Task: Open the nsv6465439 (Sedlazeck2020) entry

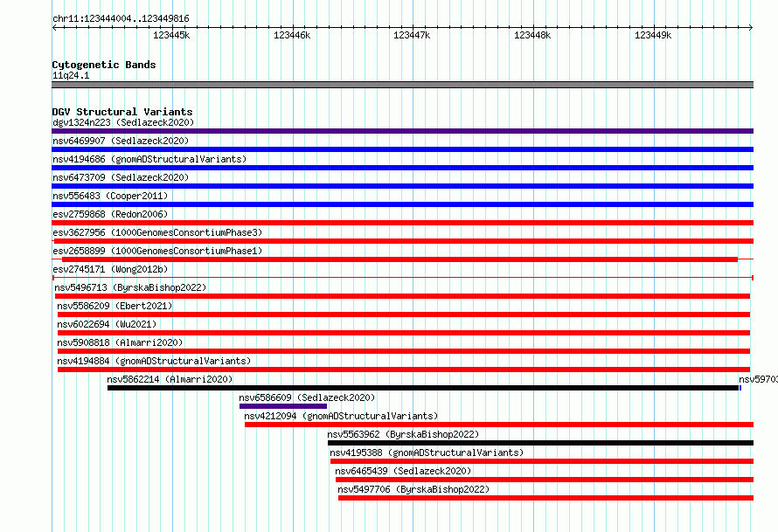Action: tap(403, 471)
